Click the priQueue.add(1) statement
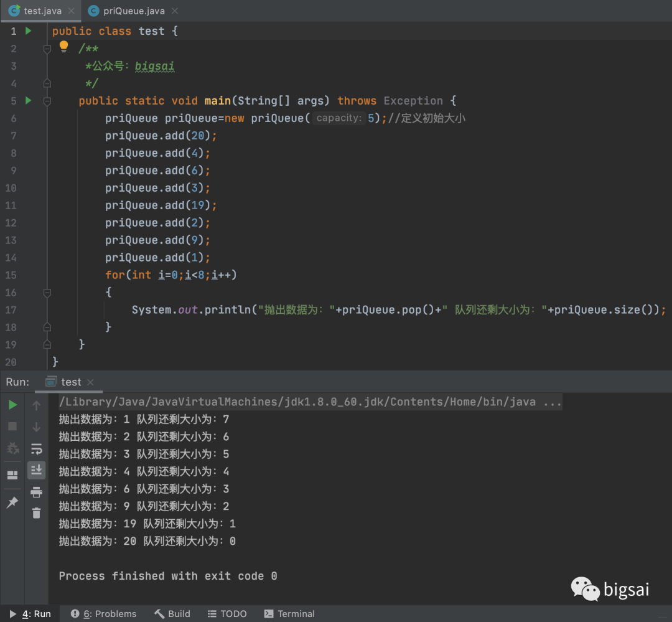 pos(157,258)
